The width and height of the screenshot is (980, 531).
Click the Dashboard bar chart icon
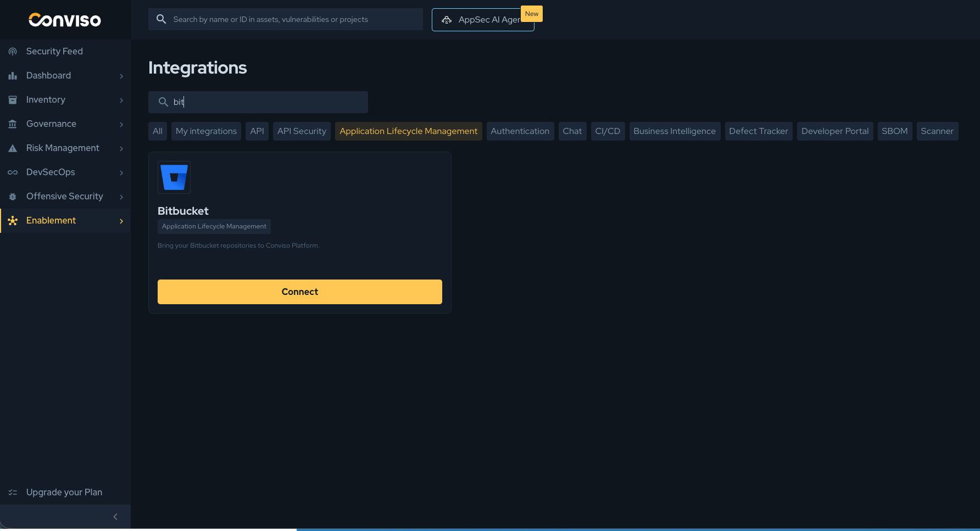tap(13, 76)
